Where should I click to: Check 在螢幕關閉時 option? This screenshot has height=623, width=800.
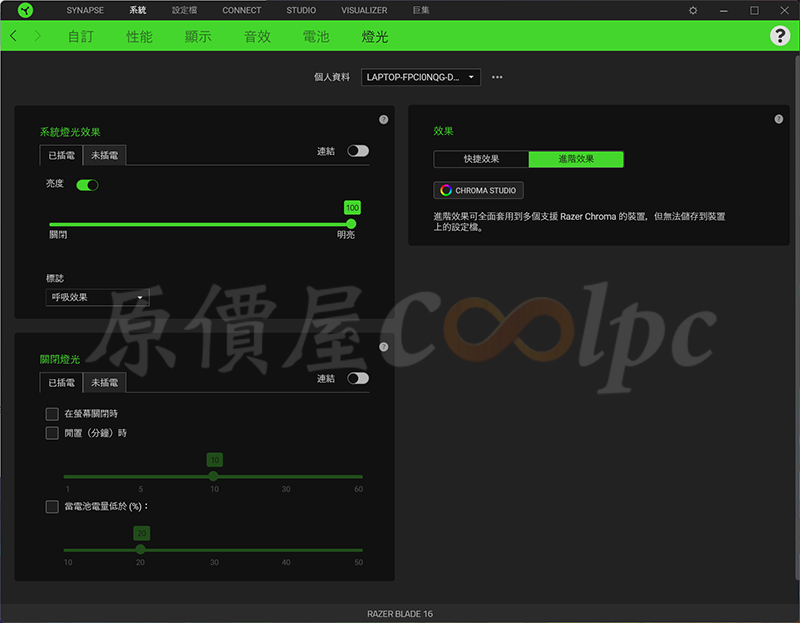tap(52, 414)
